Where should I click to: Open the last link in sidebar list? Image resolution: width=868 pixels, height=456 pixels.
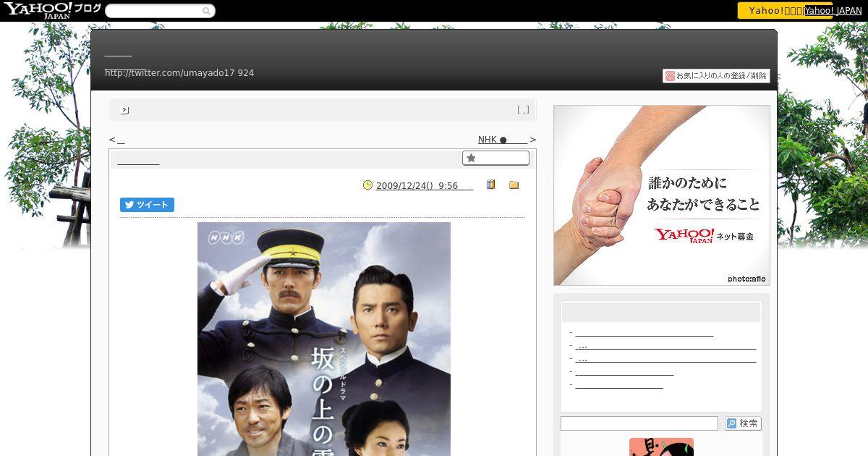pyautogui.click(x=619, y=384)
